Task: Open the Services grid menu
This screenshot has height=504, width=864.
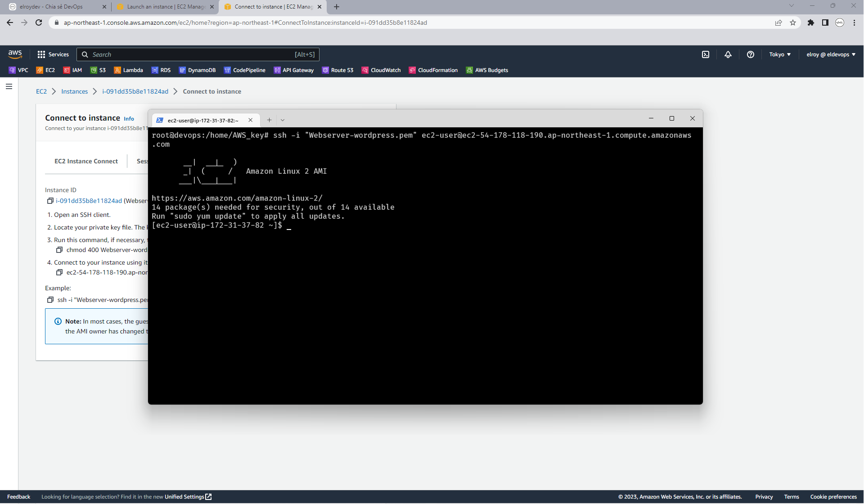Action: pos(53,54)
